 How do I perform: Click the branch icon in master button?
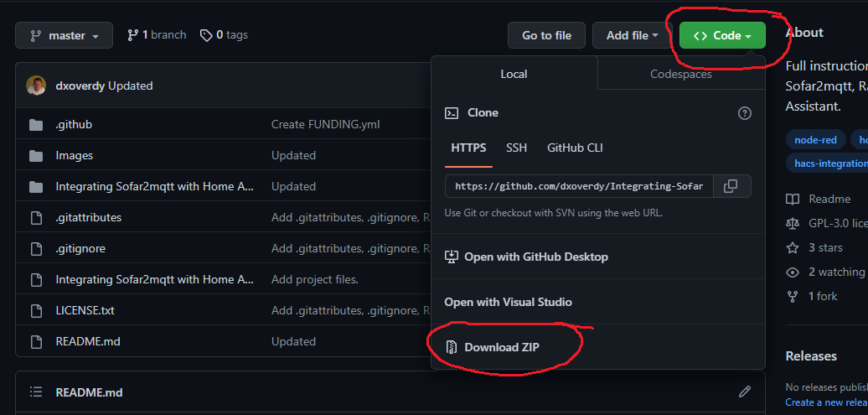[x=35, y=35]
